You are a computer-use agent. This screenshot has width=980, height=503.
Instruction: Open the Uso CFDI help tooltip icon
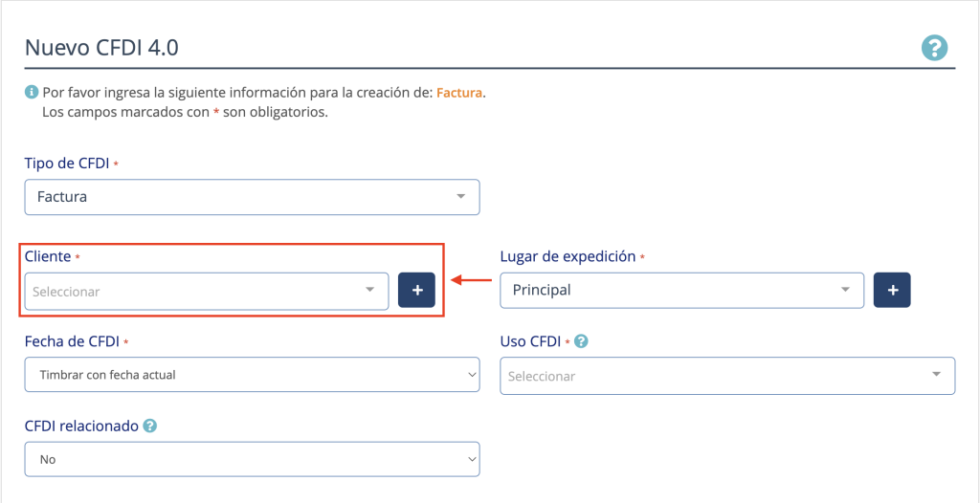581,341
